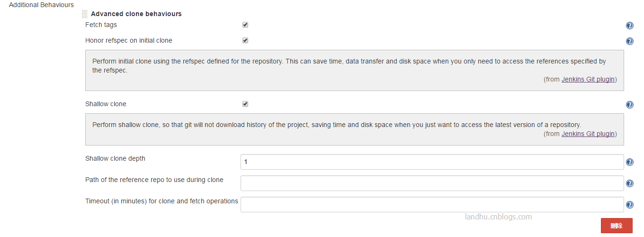
Task: Click the shallow clone help description box
Action: pyautogui.click(x=354, y=129)
